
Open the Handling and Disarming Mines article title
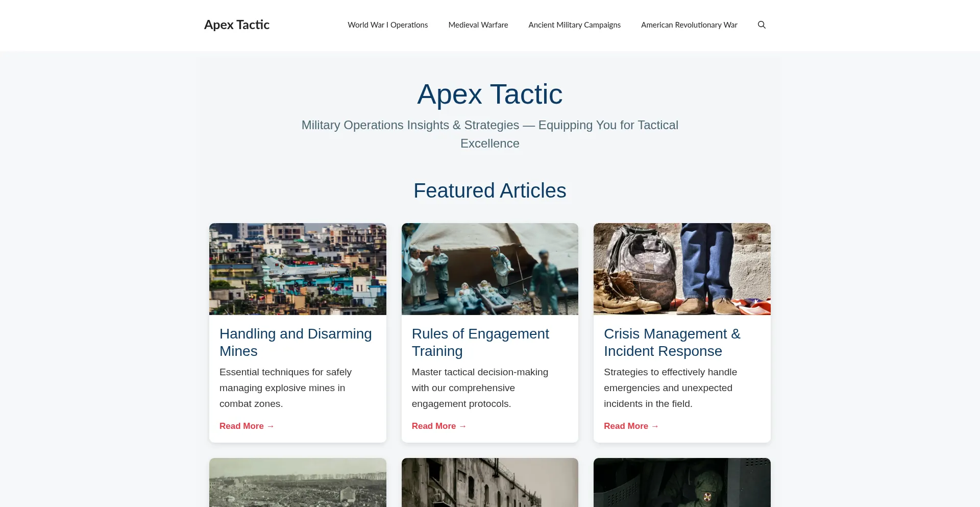295,342
